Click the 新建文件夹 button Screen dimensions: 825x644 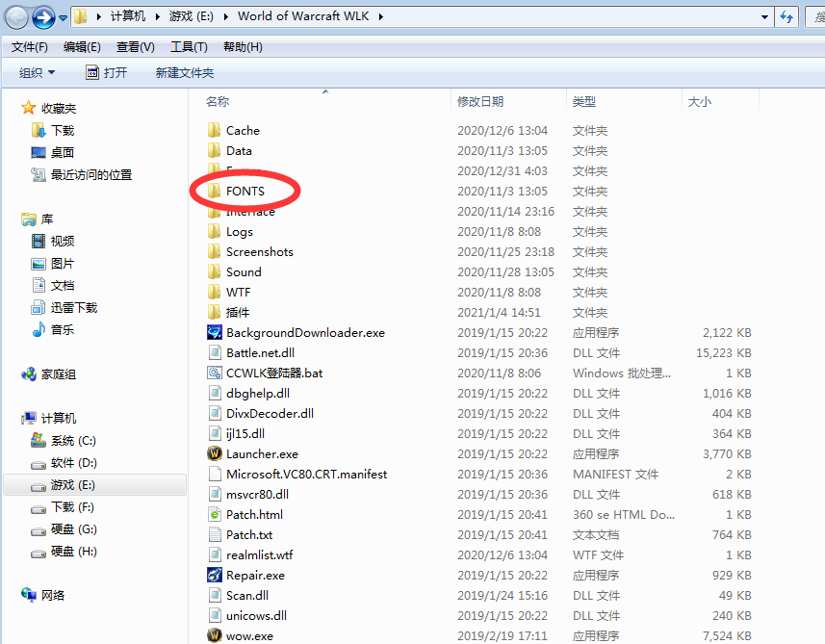click(185, 72)
